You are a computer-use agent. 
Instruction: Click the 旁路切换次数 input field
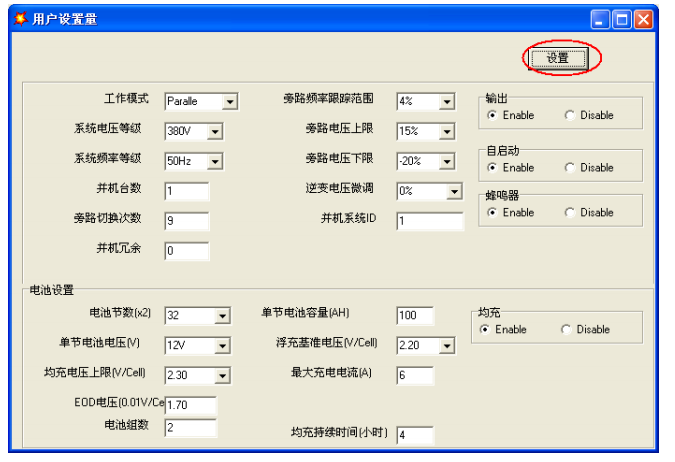pos(186,221)
